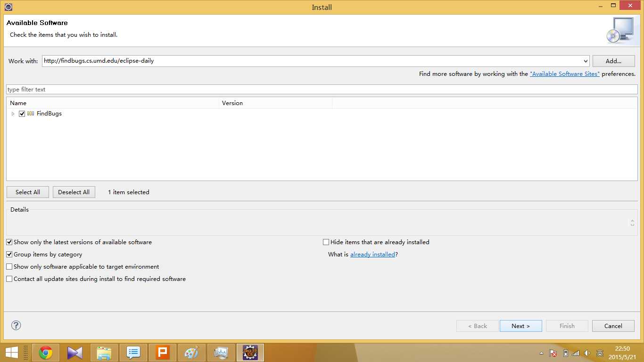Toggle Group items by category checkbox
644x362 pixels.
click(9, 255)
